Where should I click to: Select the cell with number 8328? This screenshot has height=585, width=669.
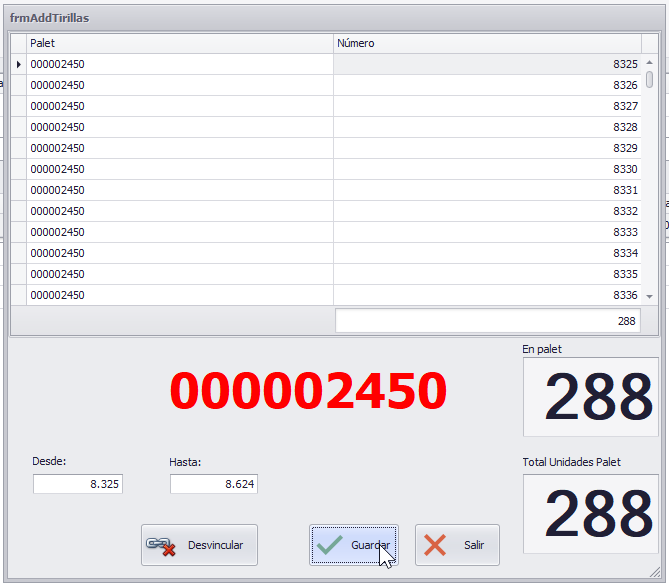(x=487, y=127)
